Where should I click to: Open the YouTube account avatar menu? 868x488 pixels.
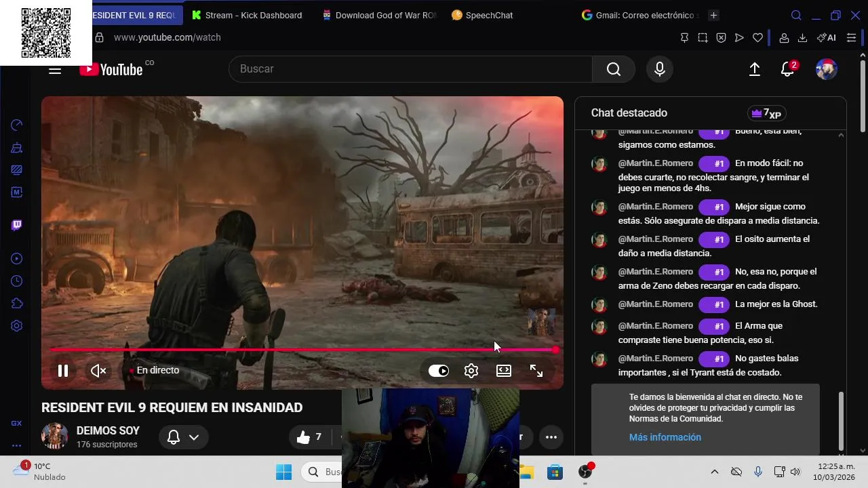coord(827,69)
